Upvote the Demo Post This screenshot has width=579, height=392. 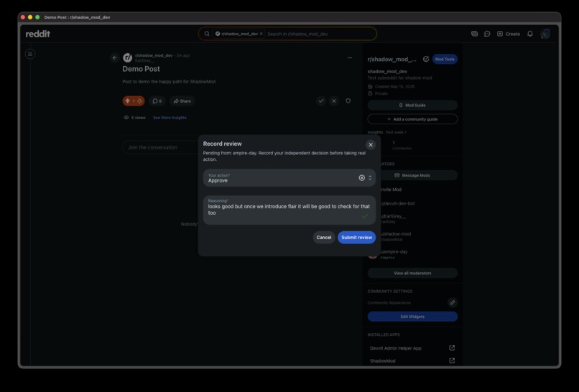tap(127, 101)
